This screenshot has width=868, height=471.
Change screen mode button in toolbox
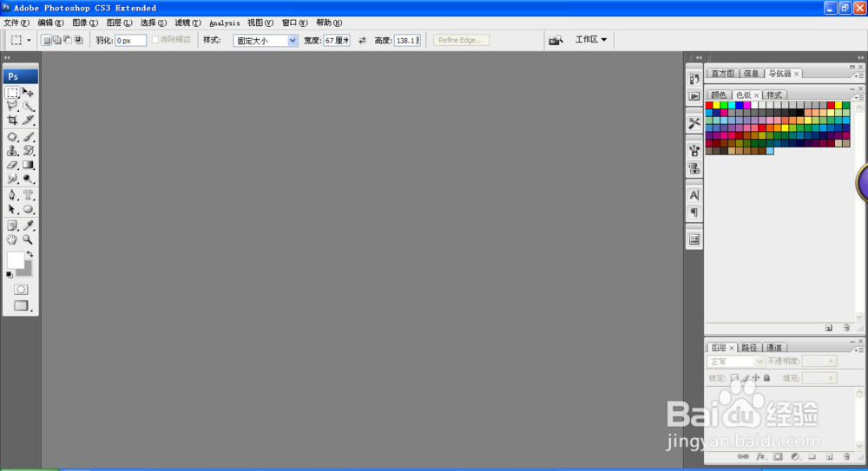tap(21, 305)
